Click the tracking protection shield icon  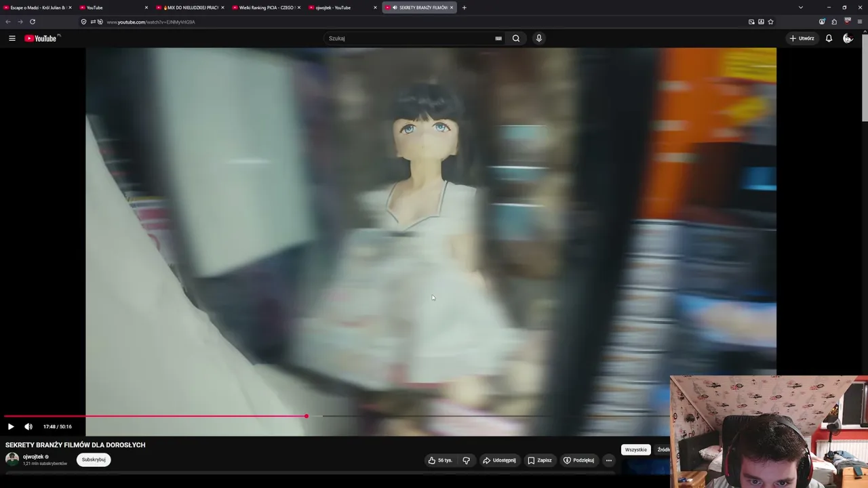(x=84, y=22)
